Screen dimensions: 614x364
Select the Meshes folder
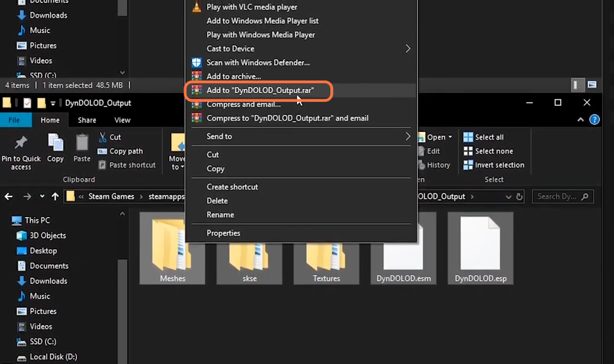click(172, 249)
